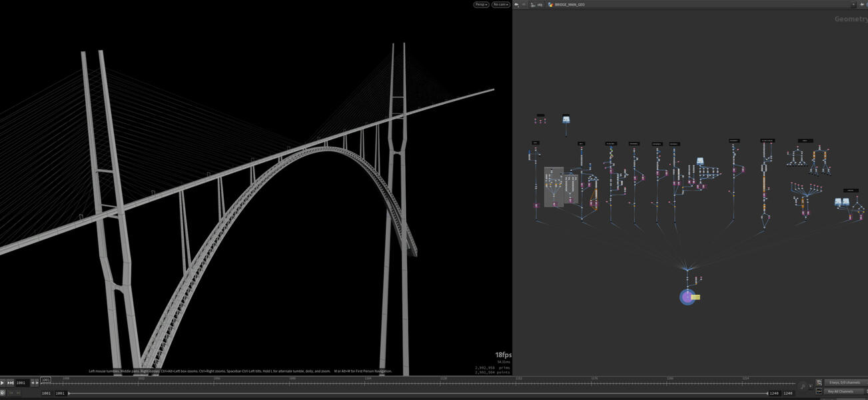Open the No cam camera dropdown
The width and height of the screenshot is (868, 400).
(500, 5)
